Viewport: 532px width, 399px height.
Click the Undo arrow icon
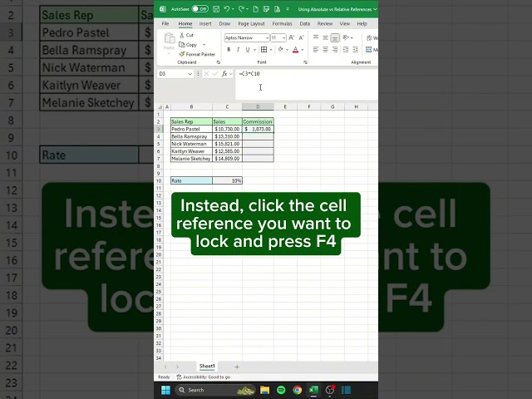227,9
